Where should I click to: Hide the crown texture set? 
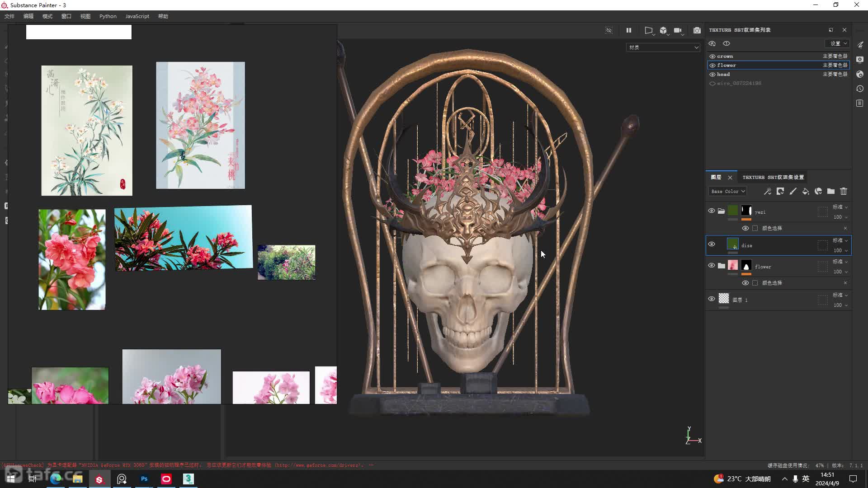pos(712,56)
